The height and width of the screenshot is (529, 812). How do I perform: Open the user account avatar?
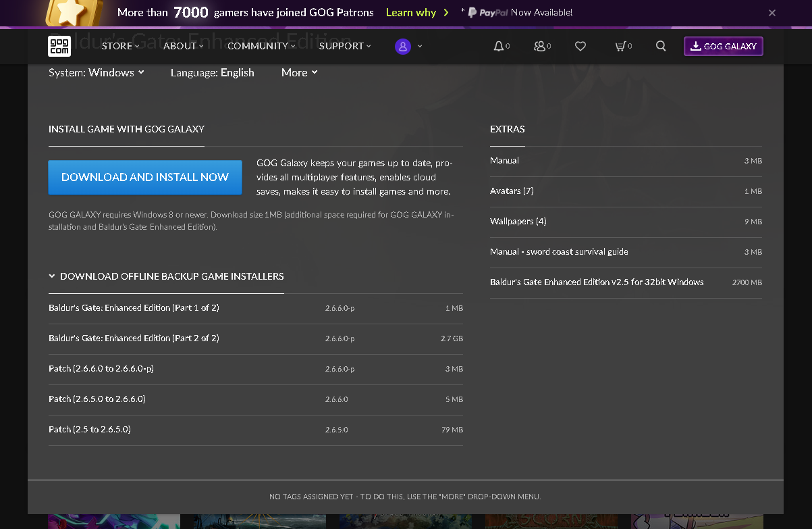[403, 46]
